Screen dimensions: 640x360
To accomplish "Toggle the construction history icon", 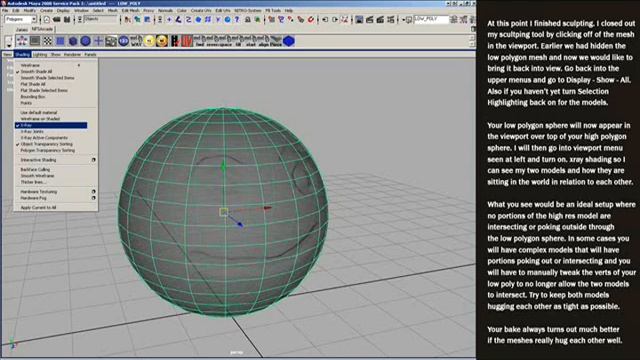I will [x=344, y=19].
